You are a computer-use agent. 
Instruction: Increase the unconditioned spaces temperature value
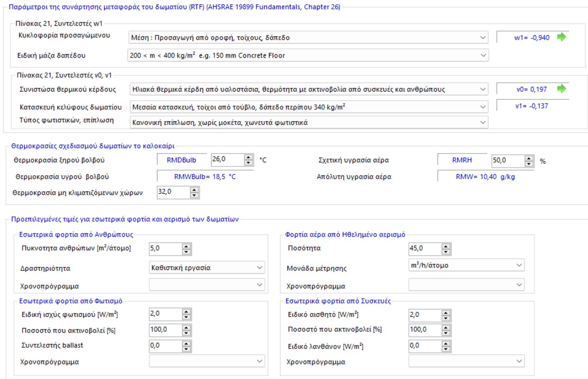tap(194, 190)
